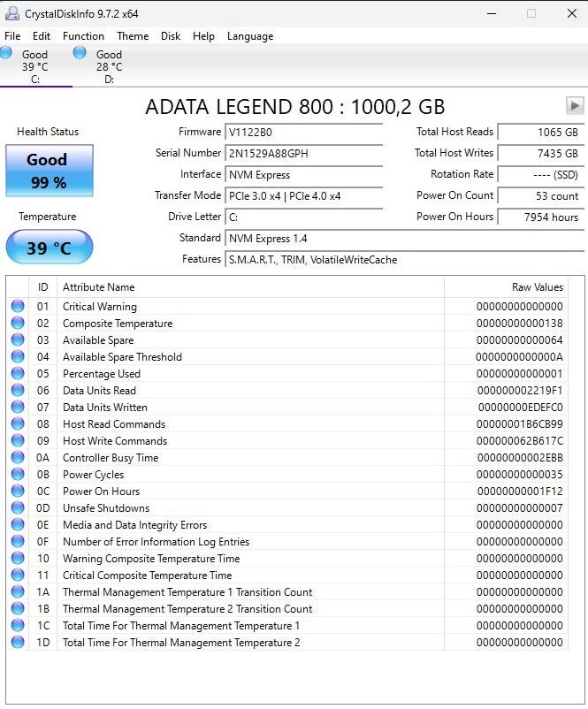This screenshot has height=709, width=588.
Task: Open the Language menu
Action: (250, 36)
